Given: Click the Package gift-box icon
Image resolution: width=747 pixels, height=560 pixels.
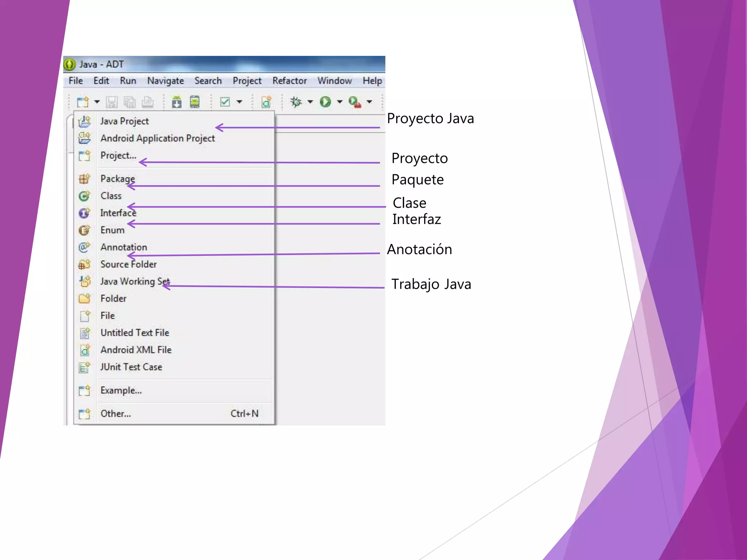Looking at the screenshot, I should pyautogui.click(x=84, y=179).
